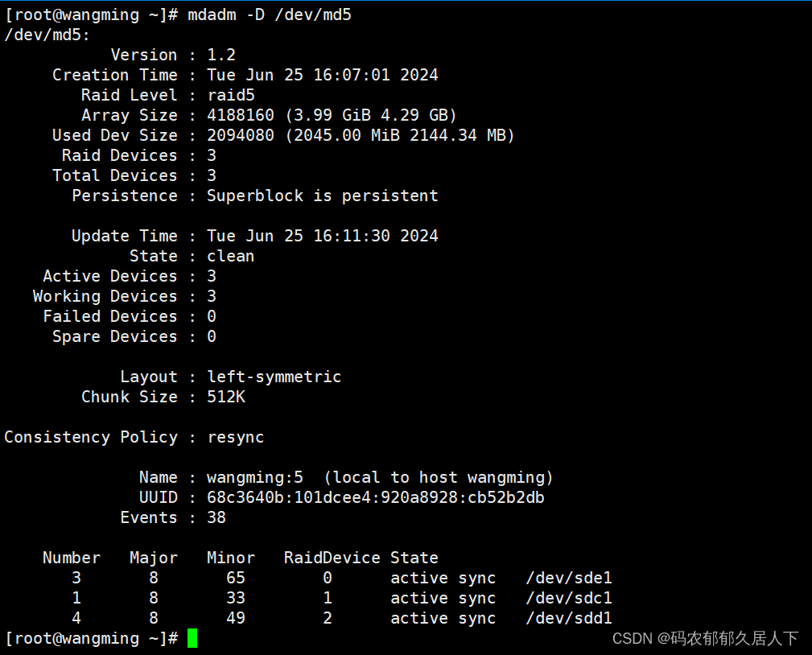Select the 512K chunk size value
This screenshot has width=812, height=655.
(x=226, y=396)
